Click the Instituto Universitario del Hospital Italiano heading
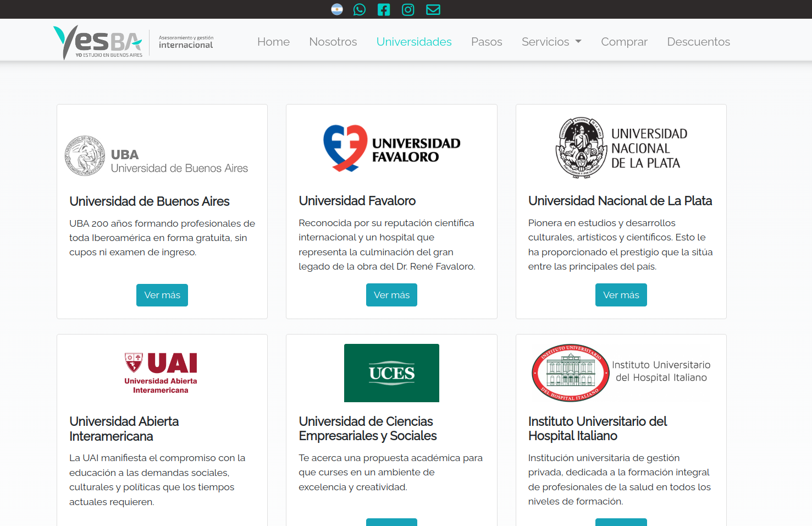 [597, 429]
